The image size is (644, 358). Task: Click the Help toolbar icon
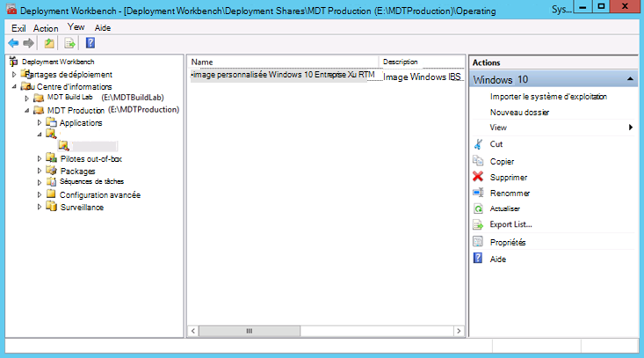[90, 43]
